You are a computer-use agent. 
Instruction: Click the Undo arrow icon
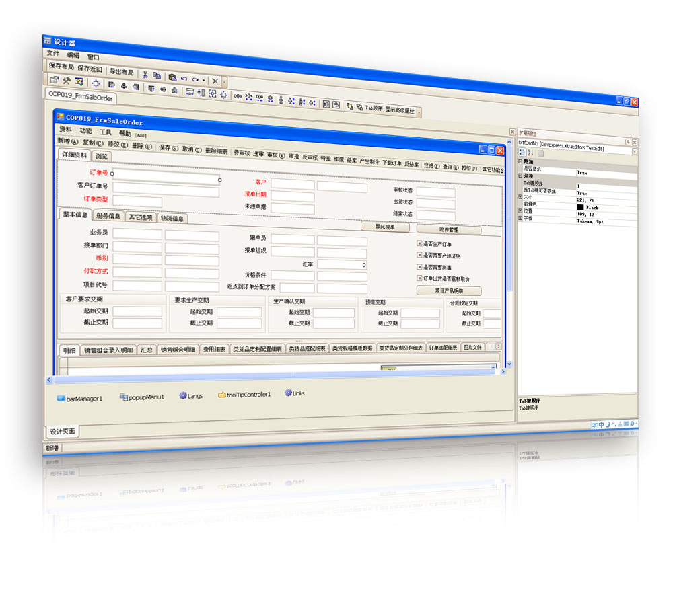(x=184, y=79)
